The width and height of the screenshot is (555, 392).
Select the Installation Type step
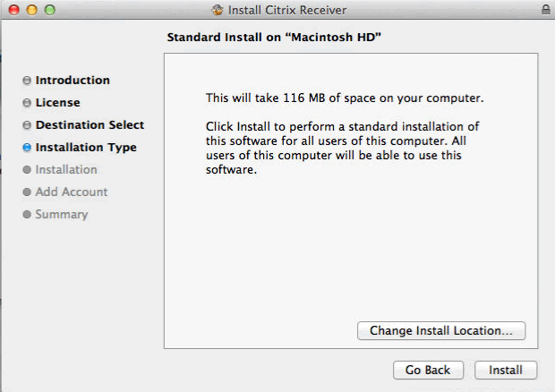tap(86, 147)
